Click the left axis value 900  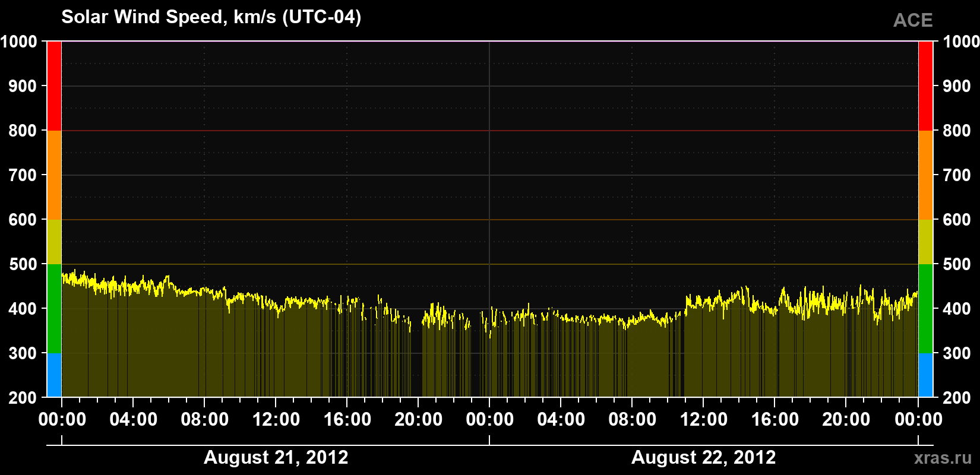click(x=23, y=86)
